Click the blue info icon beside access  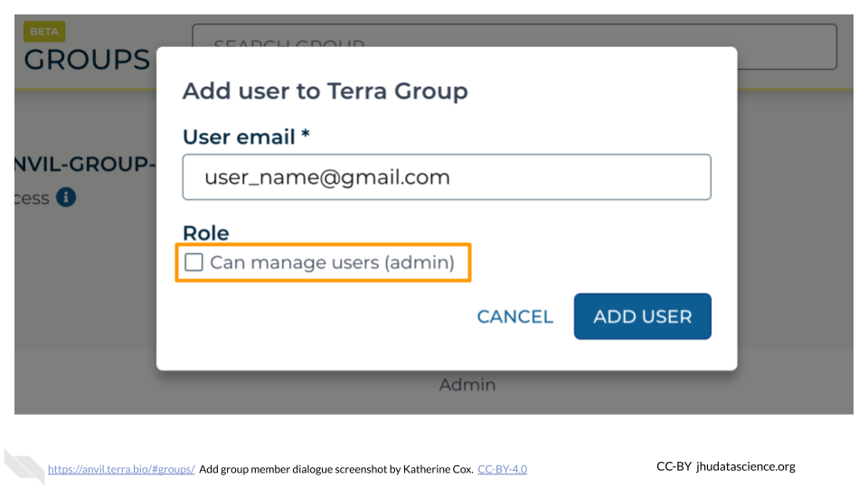[66, 197]
